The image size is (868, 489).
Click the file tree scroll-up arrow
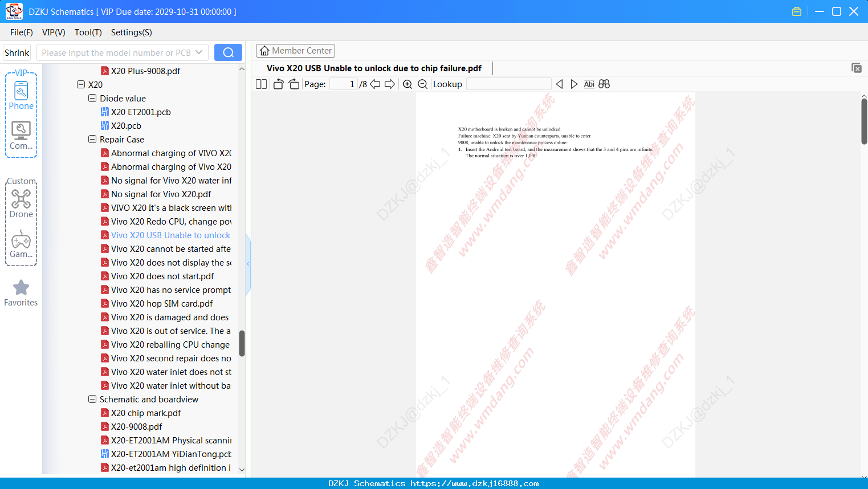tap(242, 69)
